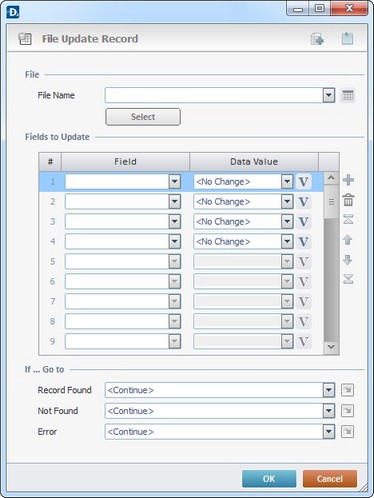This screenshot has height=498, width=374.
Task: Open the Record Found dropdown arrow
Action: [x=329, y=390]
